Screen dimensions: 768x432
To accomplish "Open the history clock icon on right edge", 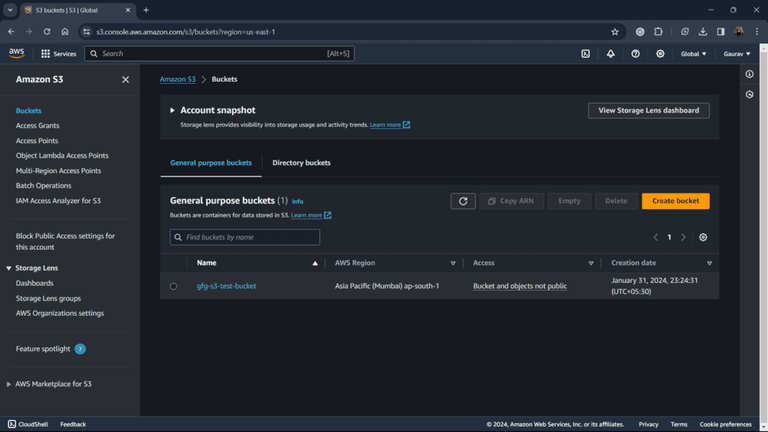I will coord(749,95).
